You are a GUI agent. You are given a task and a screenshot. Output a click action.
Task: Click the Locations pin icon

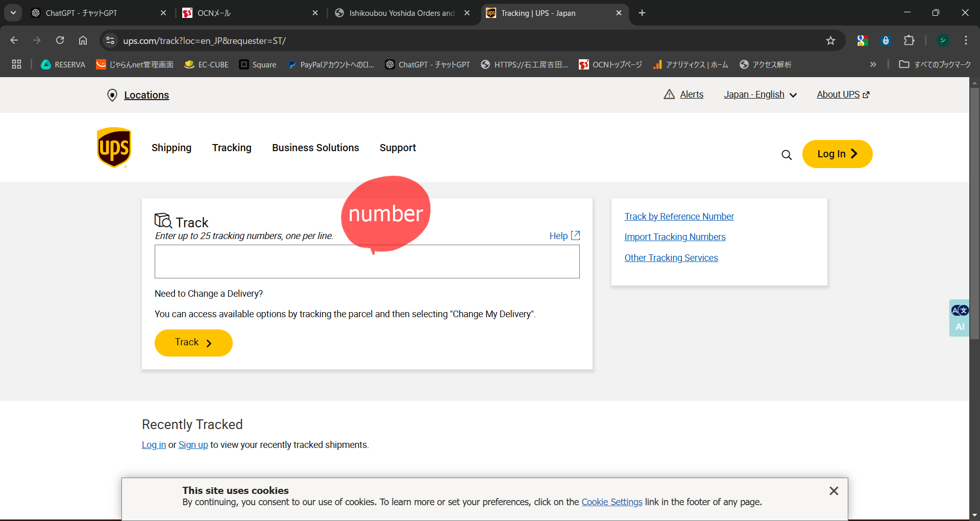coord(112,95)
